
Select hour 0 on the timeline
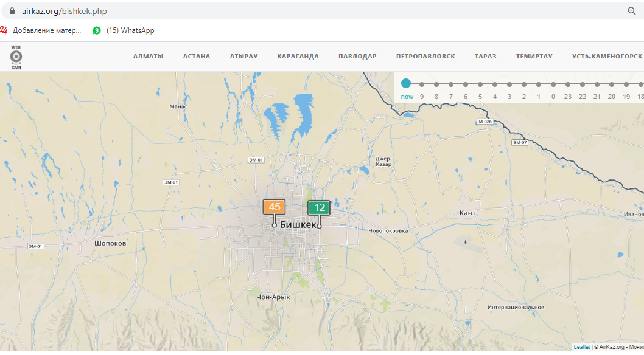tap(553, 84)
